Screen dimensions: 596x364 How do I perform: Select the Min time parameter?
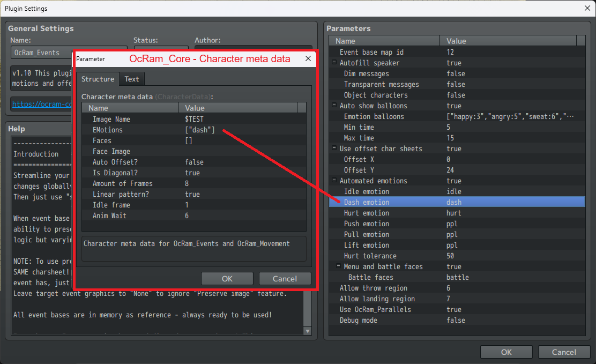[457, 127]
